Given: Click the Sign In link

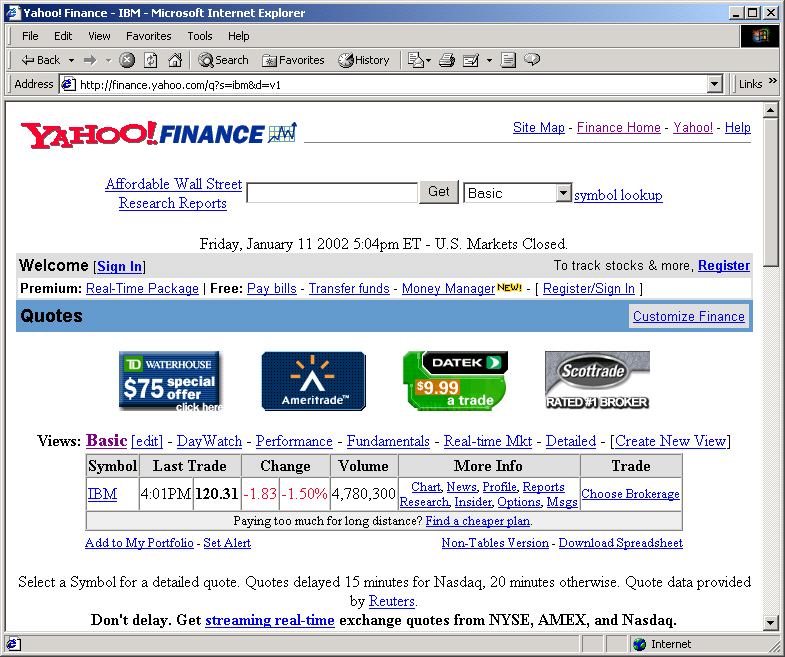Looking at the screenshot, I should [120, 266].
